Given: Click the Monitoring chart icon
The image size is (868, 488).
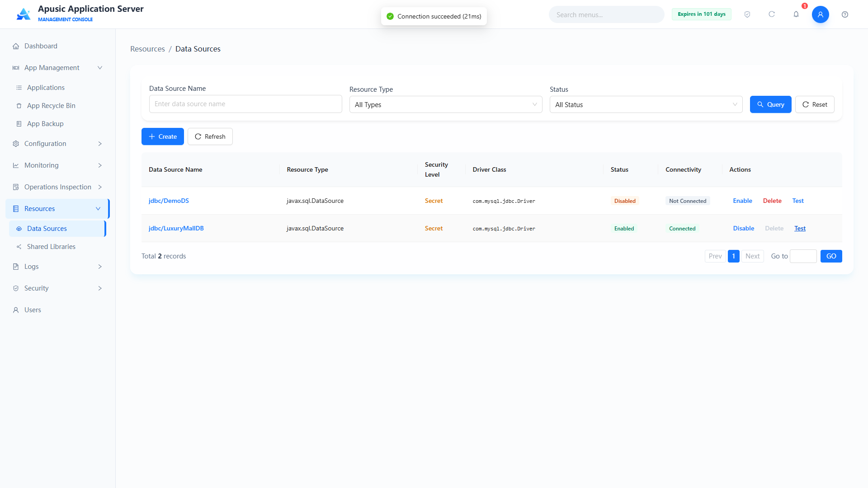Looking at the screenshot, I should click(16, 165).
